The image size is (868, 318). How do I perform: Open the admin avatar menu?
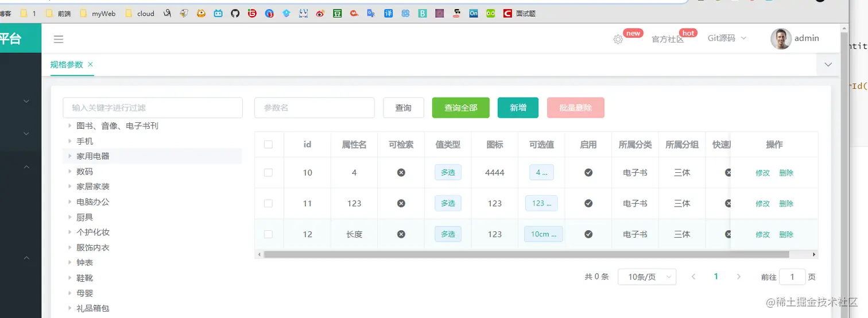coord(795,38)
